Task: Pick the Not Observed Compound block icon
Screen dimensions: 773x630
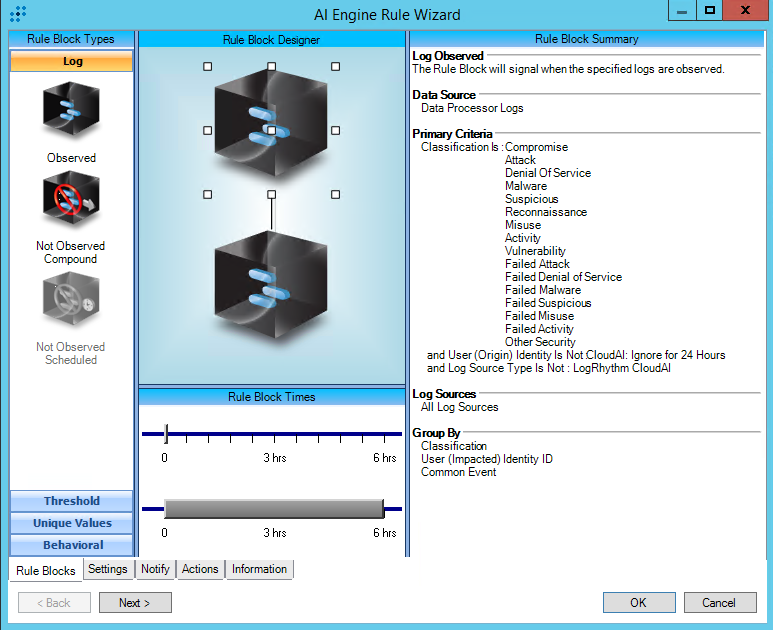Action: [x=71, y=200]
